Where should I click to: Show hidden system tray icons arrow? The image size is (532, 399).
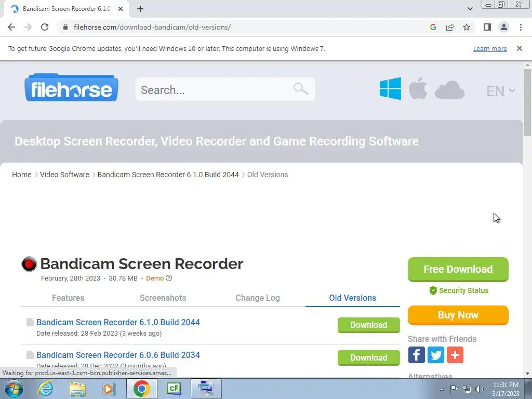coord(442,389)
